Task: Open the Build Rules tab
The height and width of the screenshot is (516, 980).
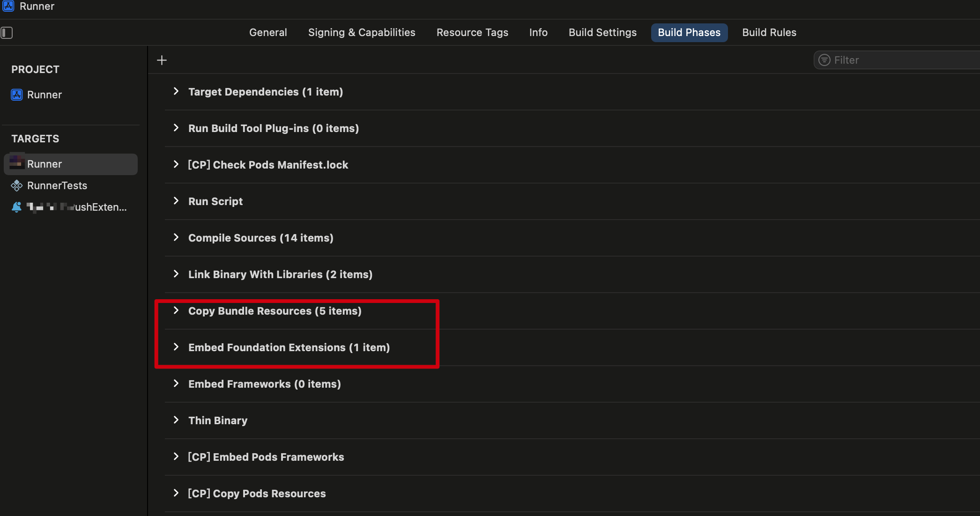Action: (x=769, y=33)
